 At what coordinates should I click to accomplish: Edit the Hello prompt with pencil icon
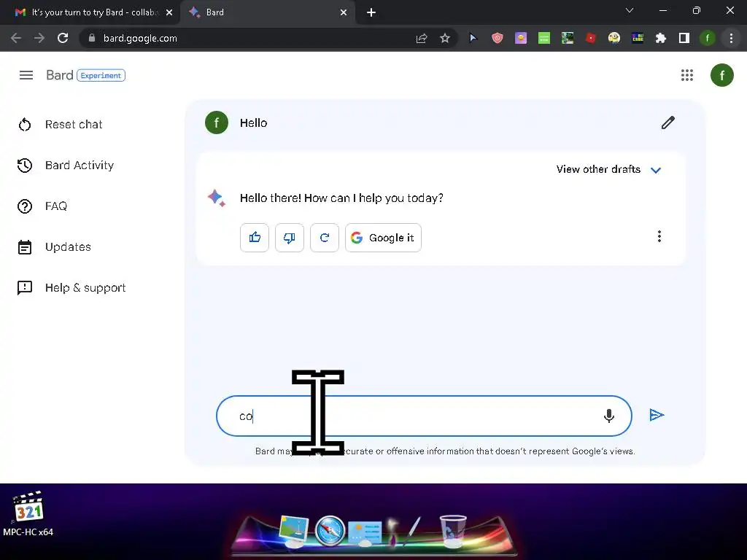tap(668, 122)
